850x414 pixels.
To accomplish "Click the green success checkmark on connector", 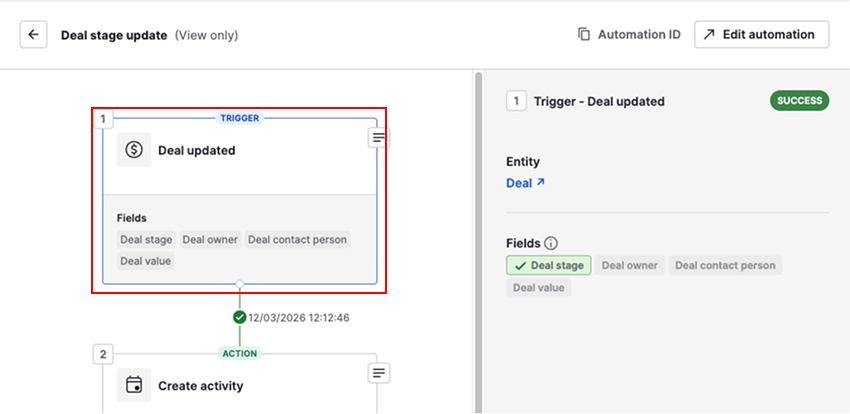I will click(x=239, y=317).
